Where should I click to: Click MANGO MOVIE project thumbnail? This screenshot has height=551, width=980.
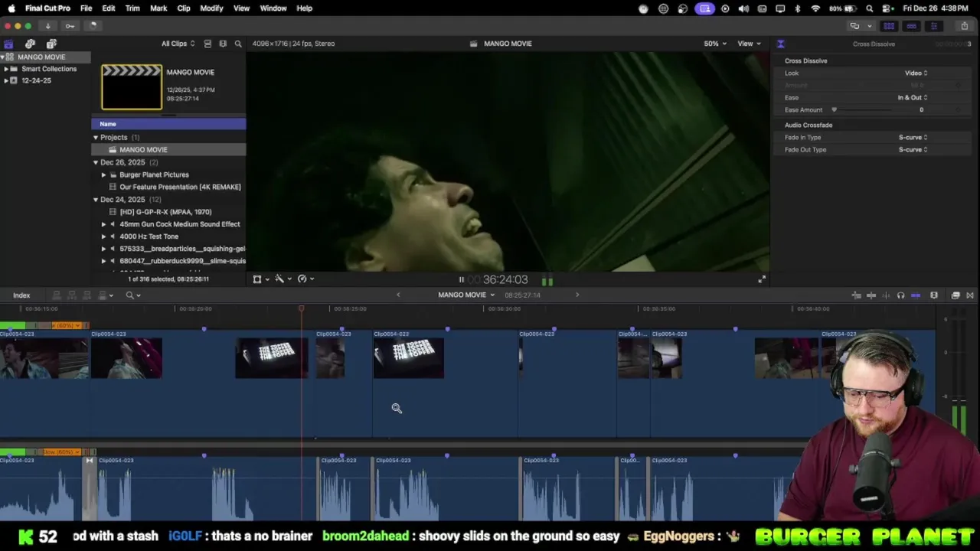(x=132, y=87)
